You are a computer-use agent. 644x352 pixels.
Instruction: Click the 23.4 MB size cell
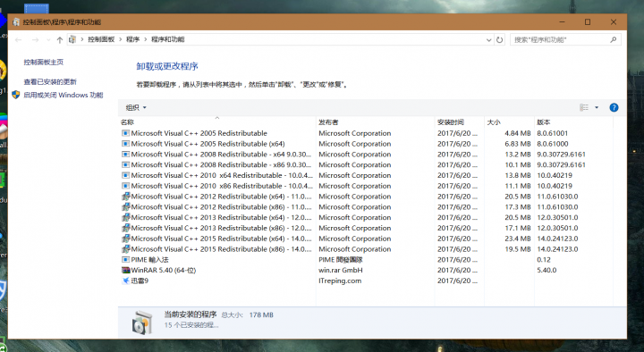click(518, 239)
